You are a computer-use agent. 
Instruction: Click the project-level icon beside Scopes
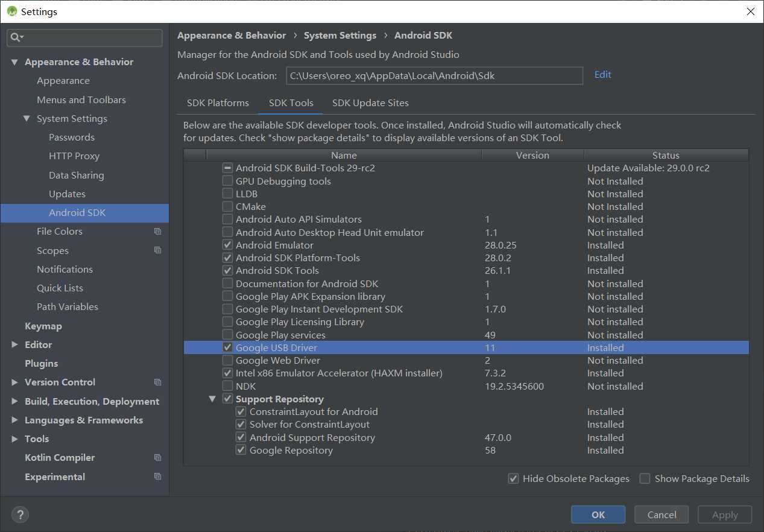157,250
